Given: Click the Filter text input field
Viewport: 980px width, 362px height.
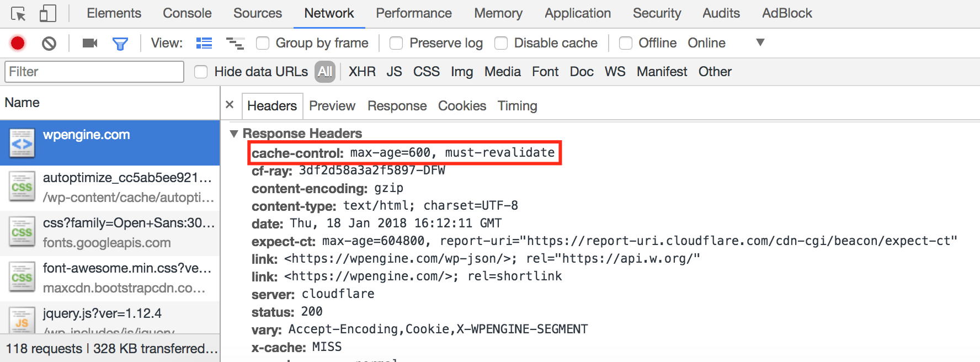Looking at the screenshot, I should pos(94,72).
